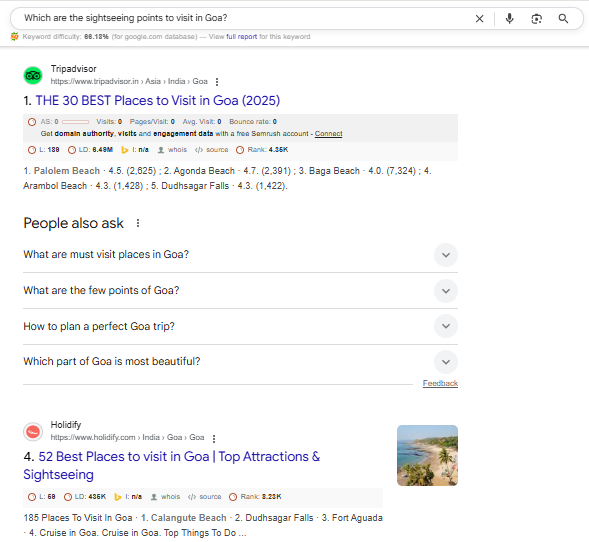Click the whois person icon for Tripadvisor

pos(161,150)
